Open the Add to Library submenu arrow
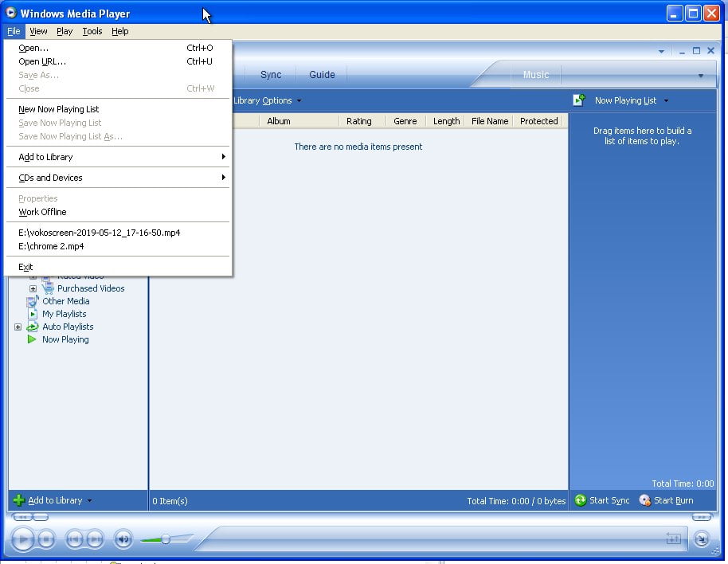Screen dimensions: 728x564 [223, 157]
